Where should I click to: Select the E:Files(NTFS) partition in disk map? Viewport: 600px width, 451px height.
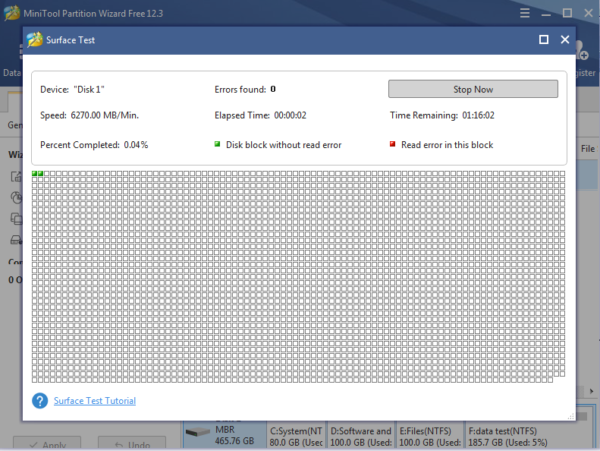[430, 436]
